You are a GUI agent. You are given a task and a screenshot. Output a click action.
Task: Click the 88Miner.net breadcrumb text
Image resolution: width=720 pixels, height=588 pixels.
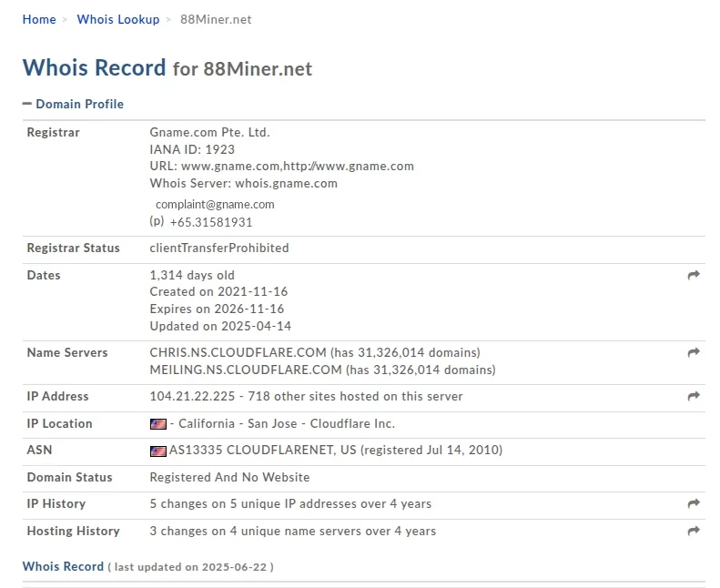[x=216, y=19]
